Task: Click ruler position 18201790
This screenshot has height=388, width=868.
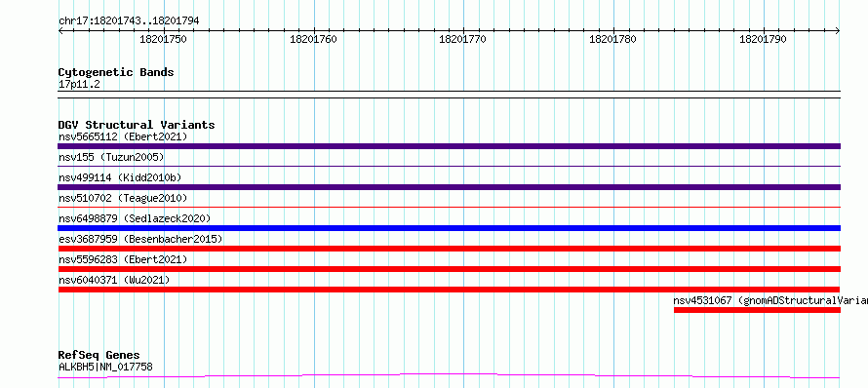Action: (763, 39)
